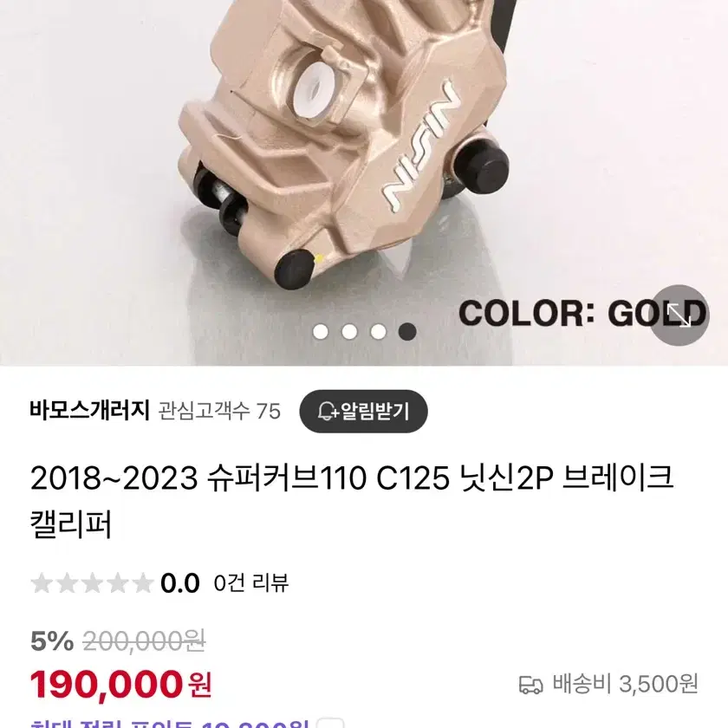Expand the max points info box
Screen dimensions: 728x728
point(330,724)
